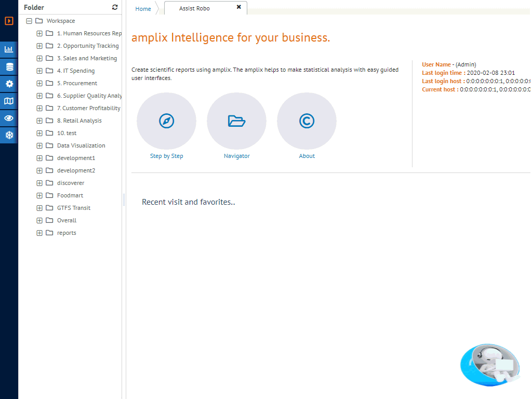Click the Folder panel splitter handle
532x399 pixels.
tap(124, 200)
